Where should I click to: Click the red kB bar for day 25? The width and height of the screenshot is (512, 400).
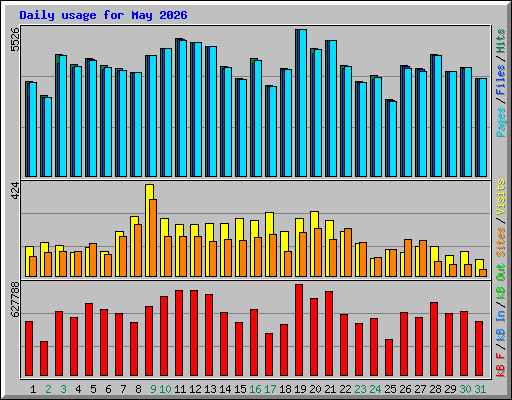[x=389, y=357]
